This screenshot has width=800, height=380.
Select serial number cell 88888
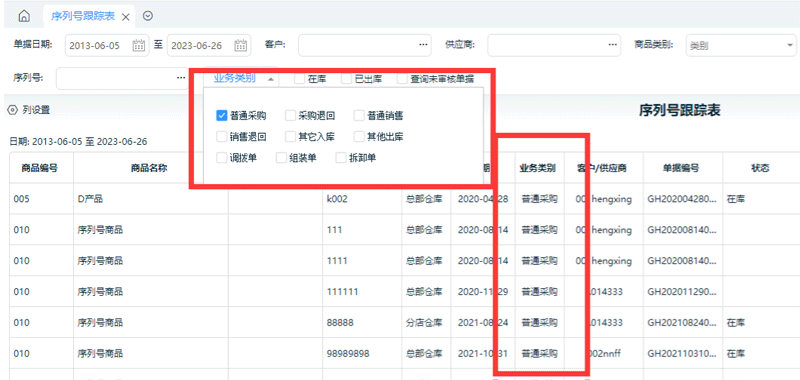(362, 322)
